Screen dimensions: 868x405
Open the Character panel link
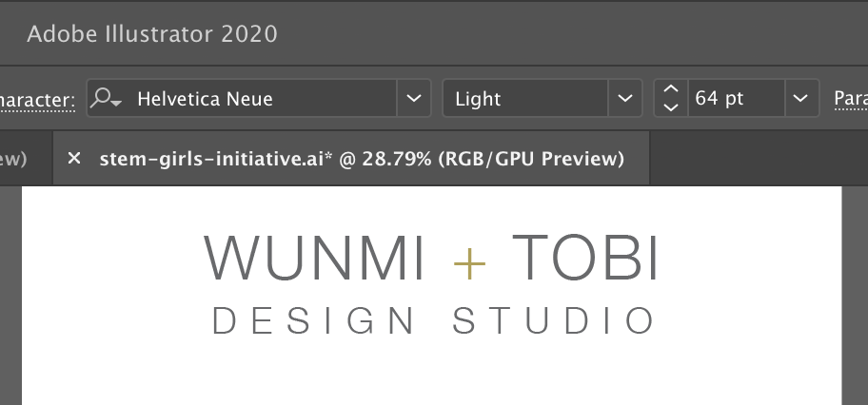click(x=36, y=100)
